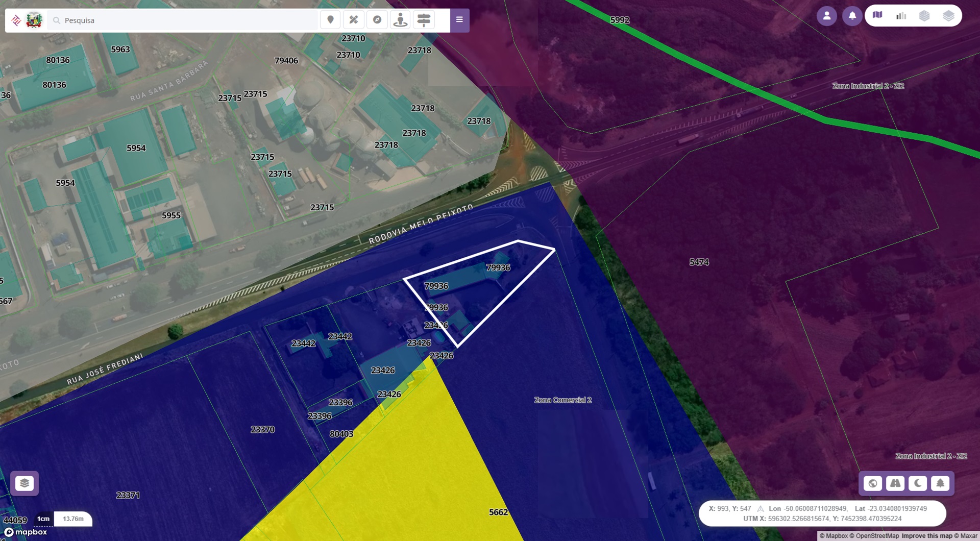Open the compass navigation tool
980x541 pixels.
coord(377,20)
